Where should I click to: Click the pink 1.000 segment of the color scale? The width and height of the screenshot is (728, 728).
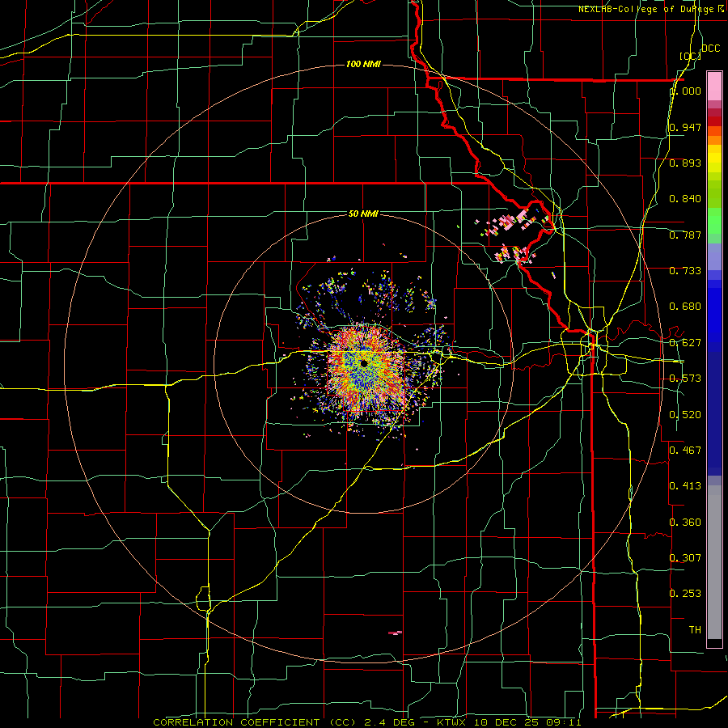click(x=714, y=87)
